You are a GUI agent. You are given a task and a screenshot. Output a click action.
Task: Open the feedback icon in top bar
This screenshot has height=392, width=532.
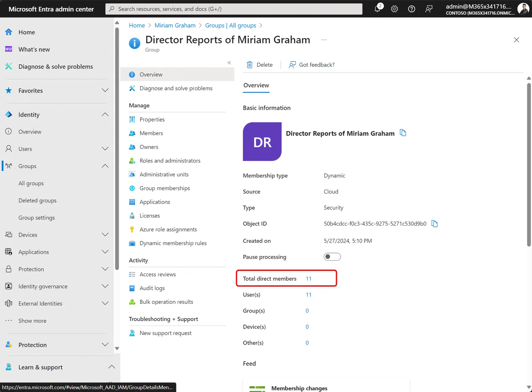(x=429, y=9)
